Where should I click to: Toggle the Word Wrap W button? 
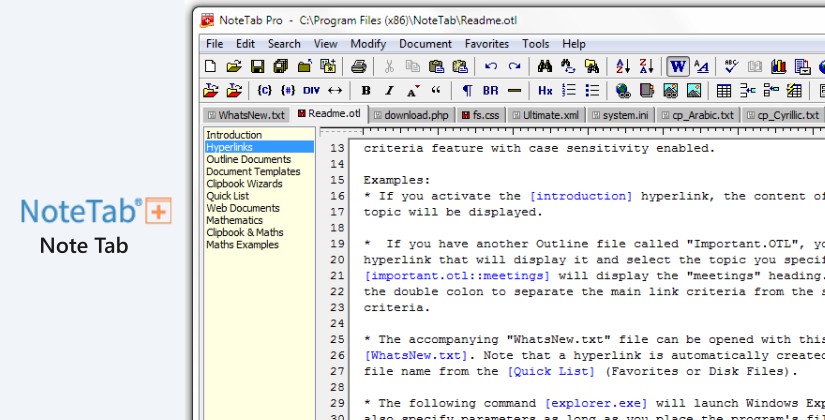(x=677, y=67)
